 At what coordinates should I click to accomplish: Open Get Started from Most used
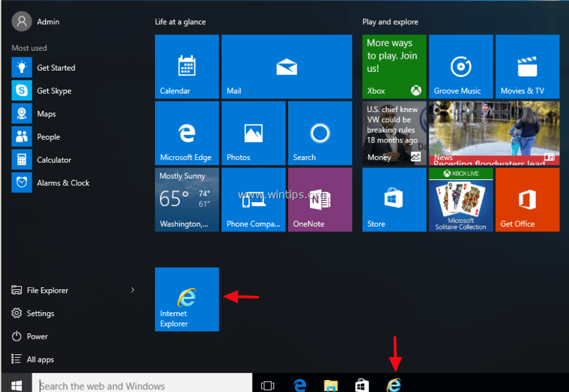(44, 67)
